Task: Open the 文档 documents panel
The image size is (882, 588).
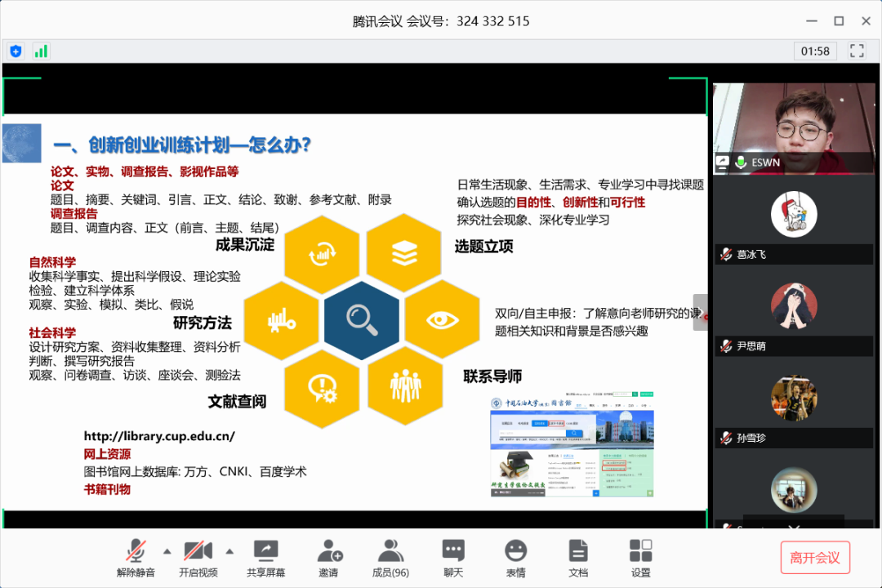Action: pos(578,558)
